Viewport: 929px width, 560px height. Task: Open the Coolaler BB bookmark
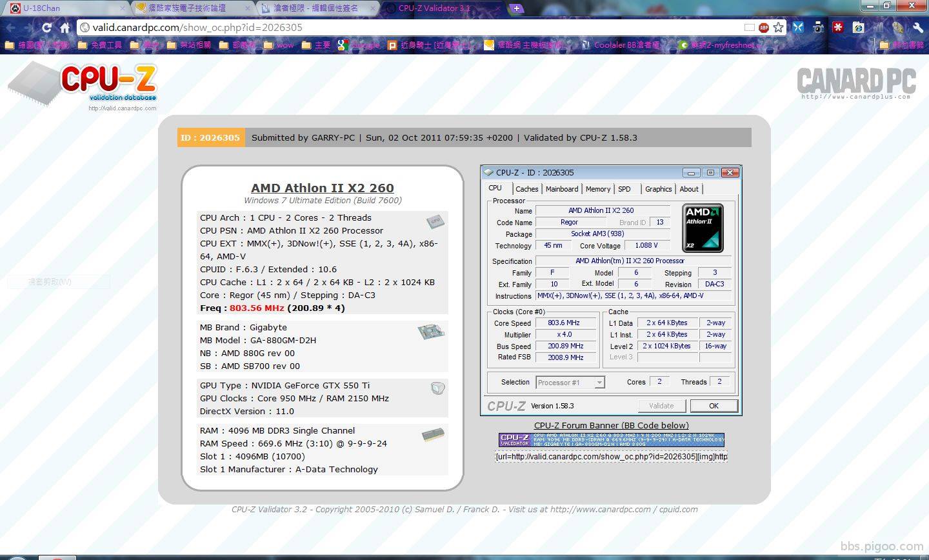click(x=621, y=45)
